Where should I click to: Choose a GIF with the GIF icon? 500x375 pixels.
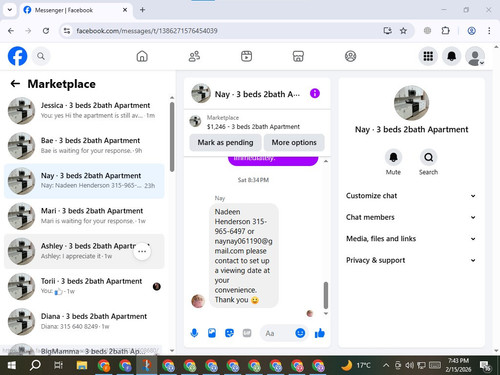point(247,333)
